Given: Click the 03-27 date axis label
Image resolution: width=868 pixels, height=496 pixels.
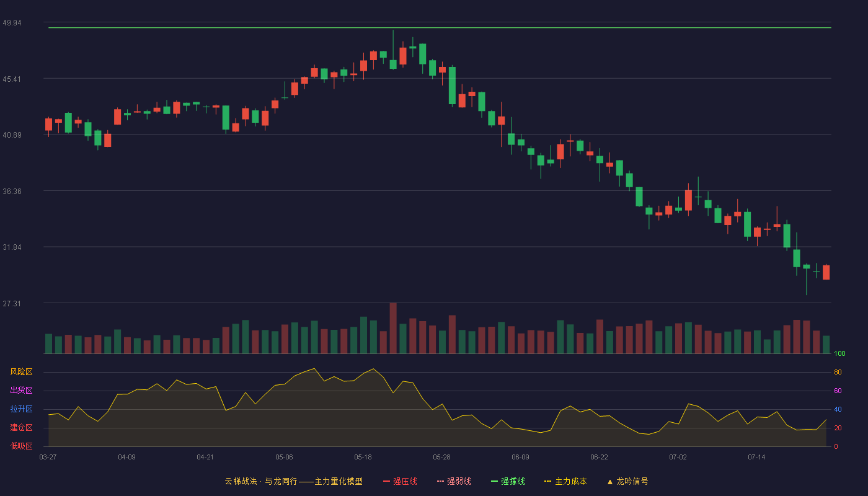Looking at the screenshot, I should (48, 457).
